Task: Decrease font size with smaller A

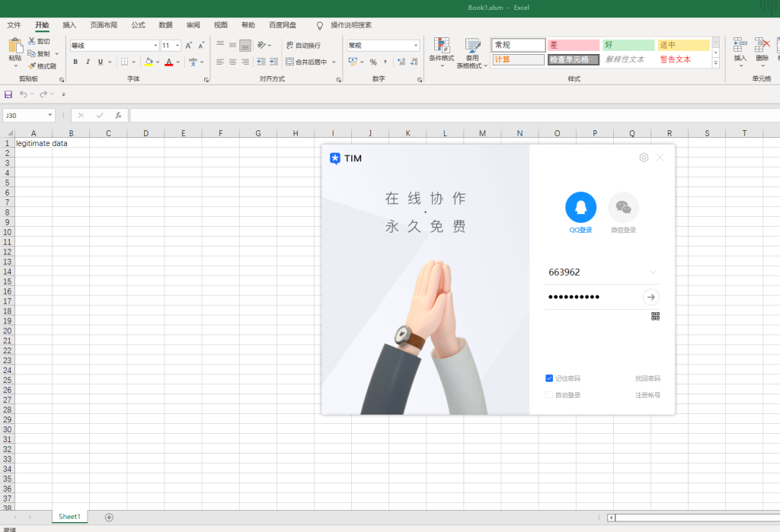Action: 201,45
